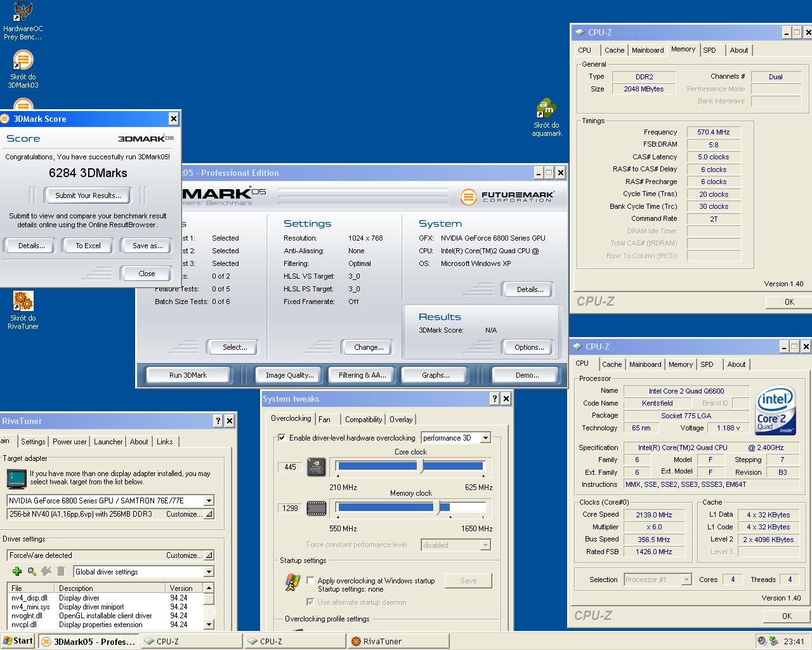Click the memory chip icon beside Memory clock
The width and height of the screenshot is (812, 650).
(317, 508)
